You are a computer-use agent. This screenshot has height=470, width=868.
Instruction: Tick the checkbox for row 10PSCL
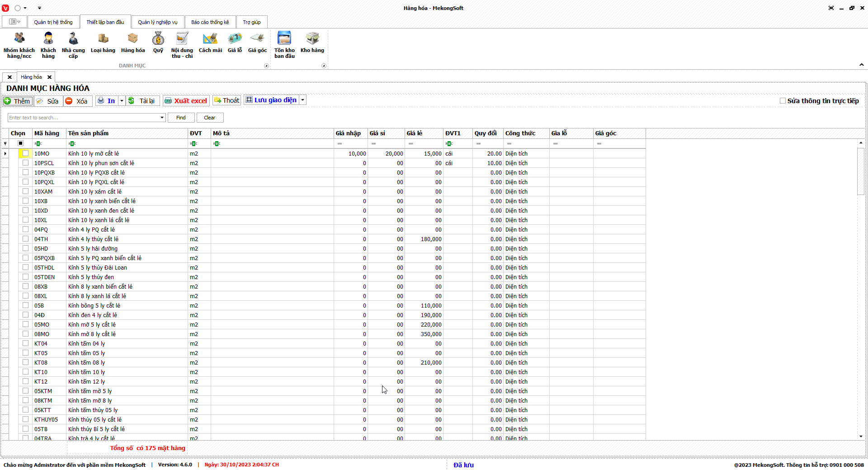tap(26, 163)
